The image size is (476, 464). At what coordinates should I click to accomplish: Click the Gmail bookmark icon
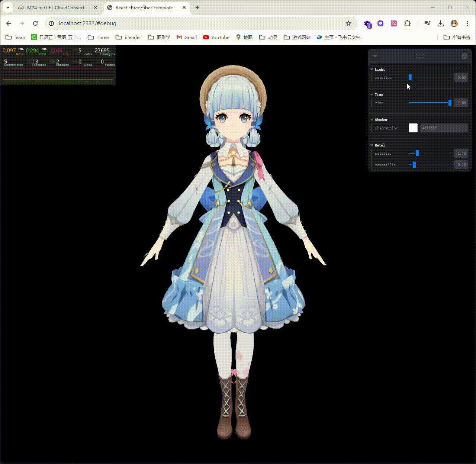click(180, 37)
